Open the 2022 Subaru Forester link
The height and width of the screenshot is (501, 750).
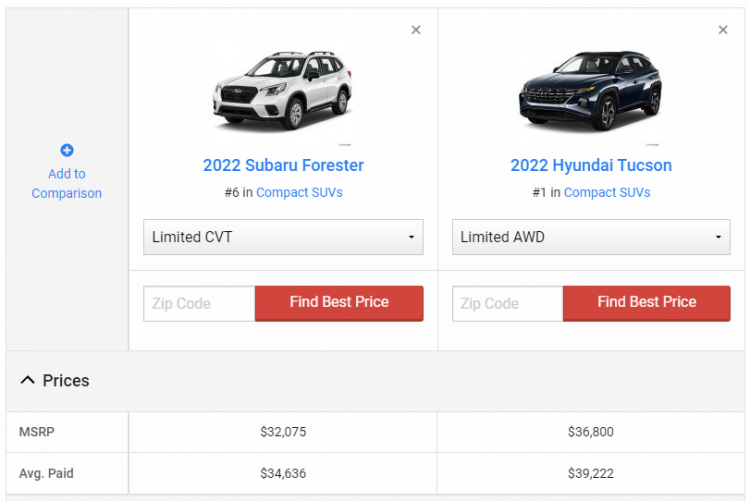(x=283, y=166)
